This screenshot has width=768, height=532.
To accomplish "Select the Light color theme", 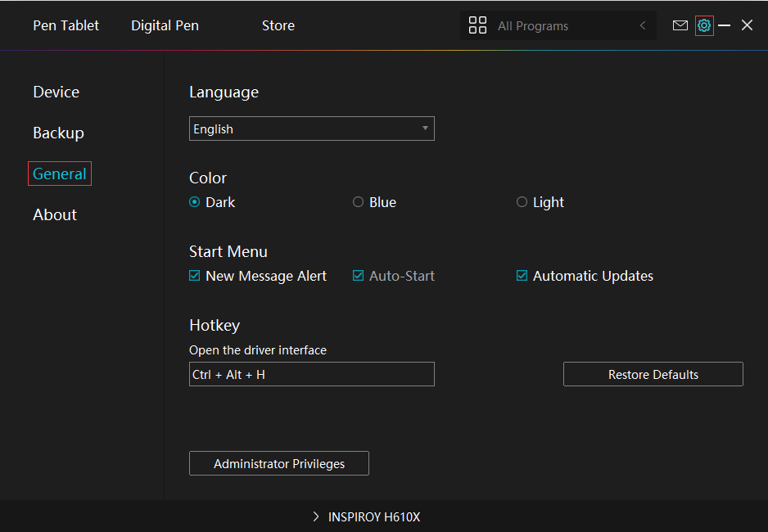I will click(522, 202).
